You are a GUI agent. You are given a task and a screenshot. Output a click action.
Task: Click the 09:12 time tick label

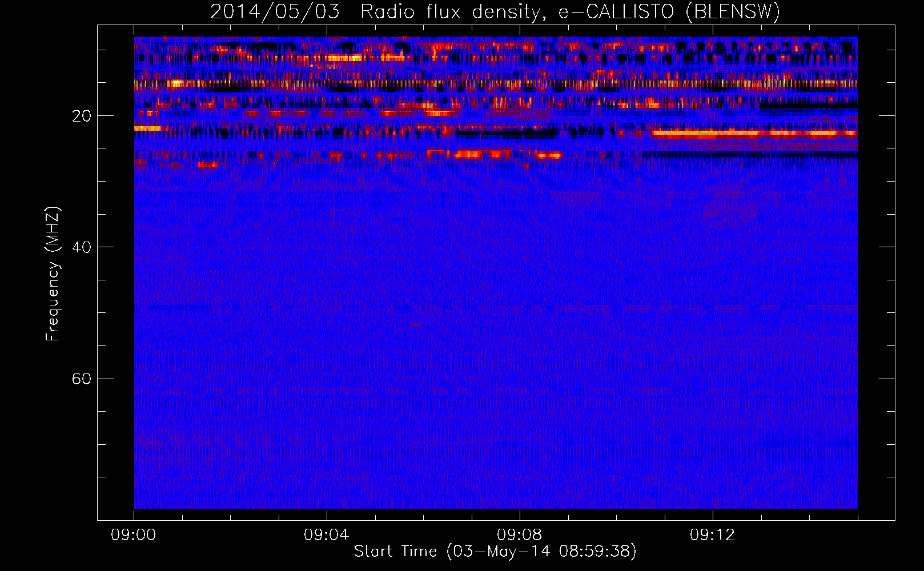coord(712,535)
